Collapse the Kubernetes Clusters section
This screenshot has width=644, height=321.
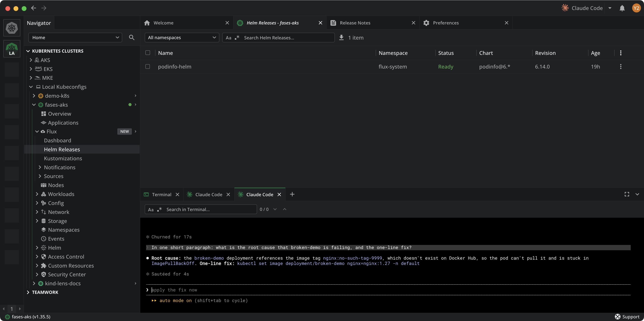click(28, 51)
